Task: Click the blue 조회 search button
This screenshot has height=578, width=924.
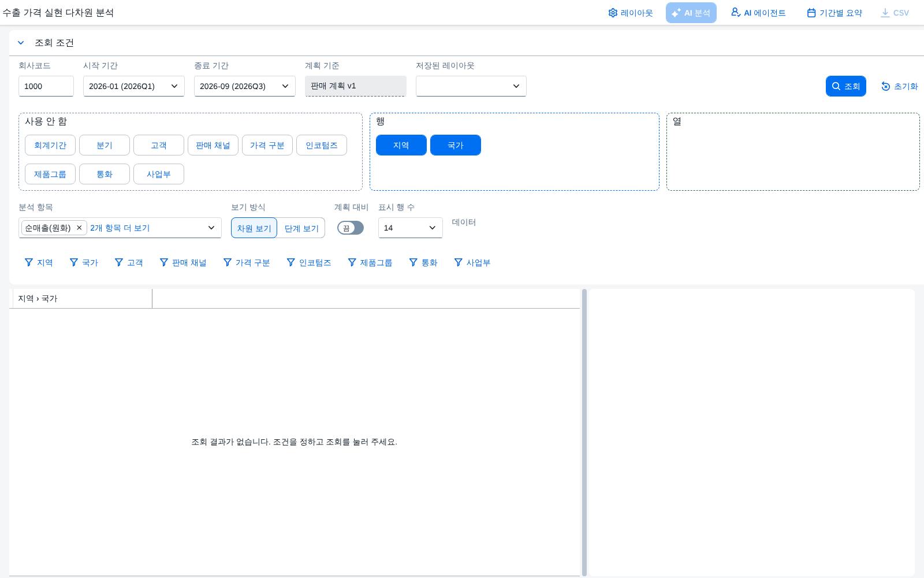Action: click(x=846, y=86)
